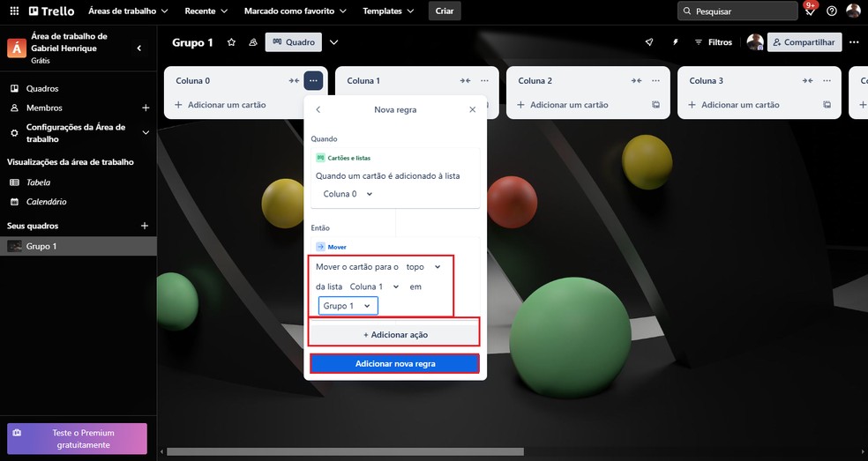Open Templates dropdown menu

388,11
